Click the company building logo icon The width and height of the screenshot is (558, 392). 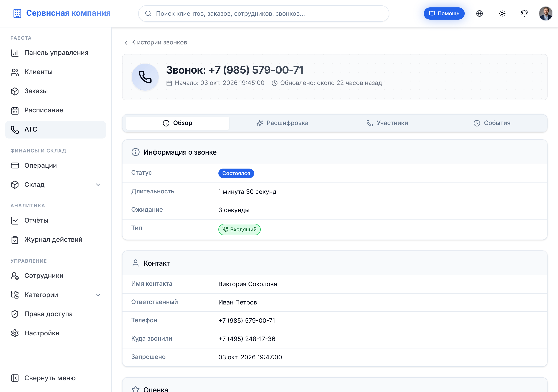(17, 13)
